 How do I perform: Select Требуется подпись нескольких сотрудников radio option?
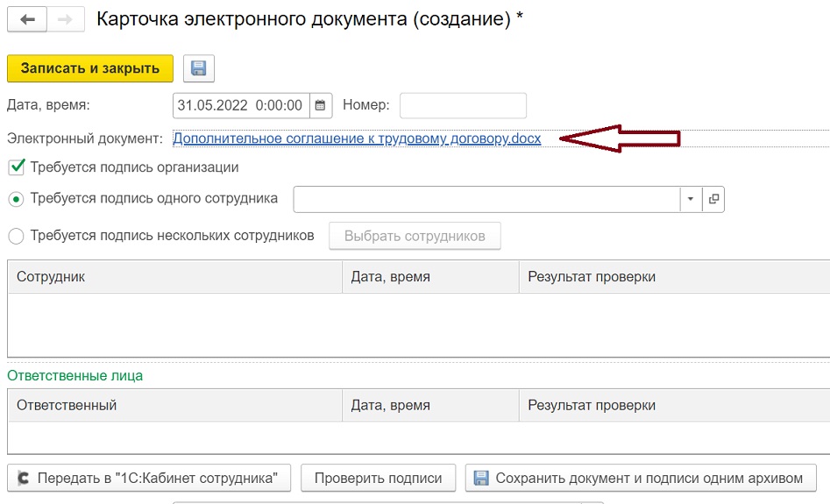click(16, 236)
